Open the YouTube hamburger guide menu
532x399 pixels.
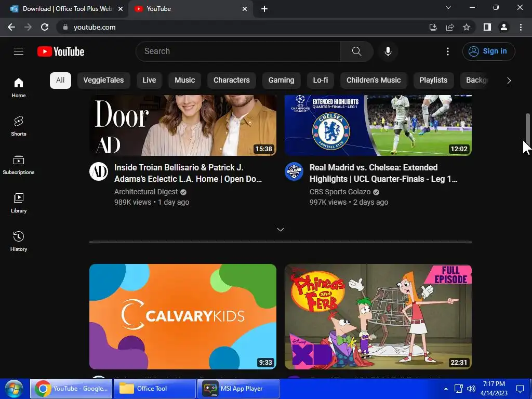[19, 51]
